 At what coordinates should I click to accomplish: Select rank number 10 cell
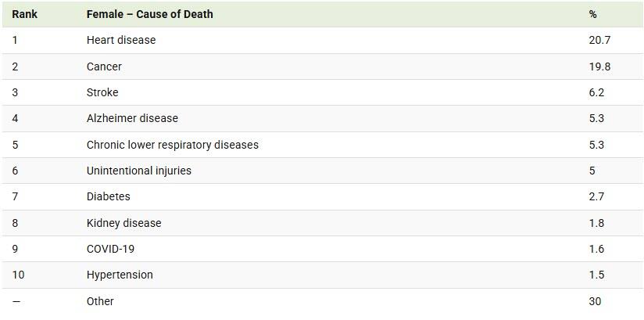[x=17, y=275]
